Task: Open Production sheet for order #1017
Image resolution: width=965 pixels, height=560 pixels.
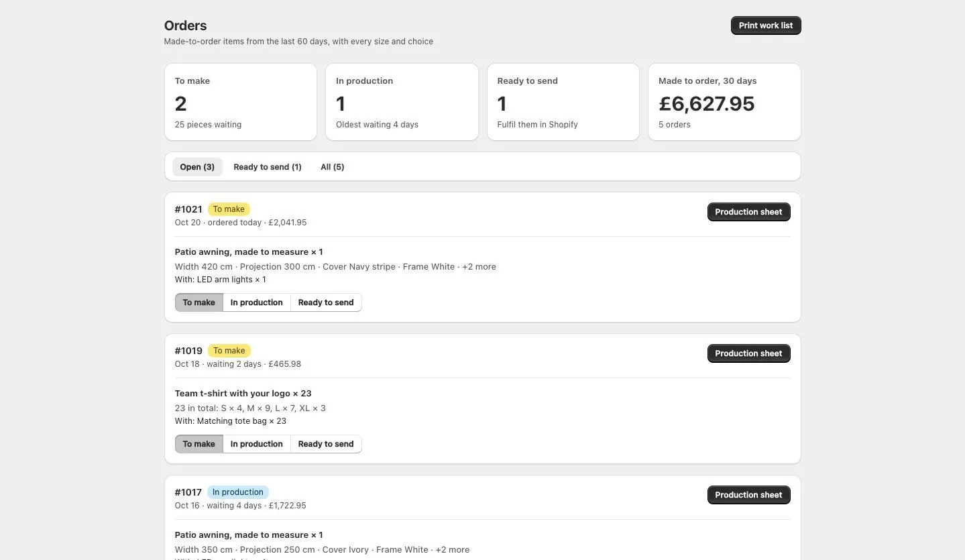Action: [748, 495]
